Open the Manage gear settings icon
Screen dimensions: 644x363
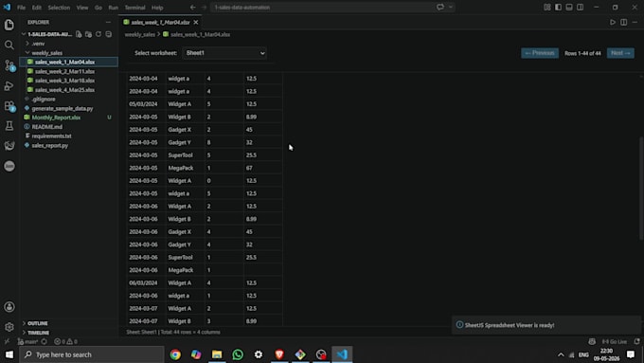click(9, 327)
